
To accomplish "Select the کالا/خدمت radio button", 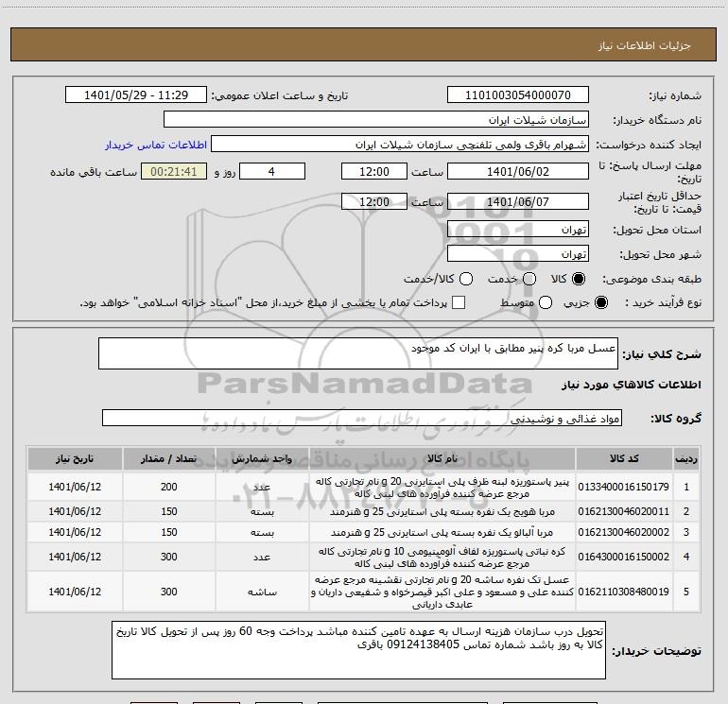I will coord(466,279).
